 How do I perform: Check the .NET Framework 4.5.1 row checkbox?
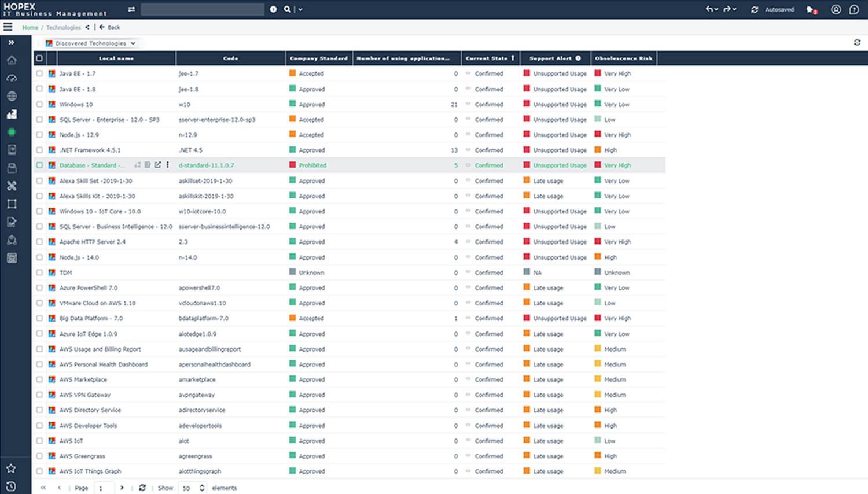coord(39,150)
